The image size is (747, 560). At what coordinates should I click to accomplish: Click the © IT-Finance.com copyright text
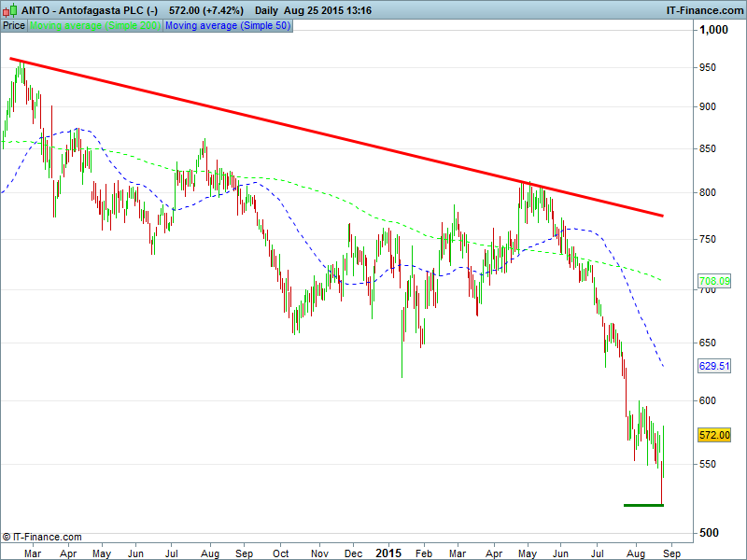click(x=42, y=537)
